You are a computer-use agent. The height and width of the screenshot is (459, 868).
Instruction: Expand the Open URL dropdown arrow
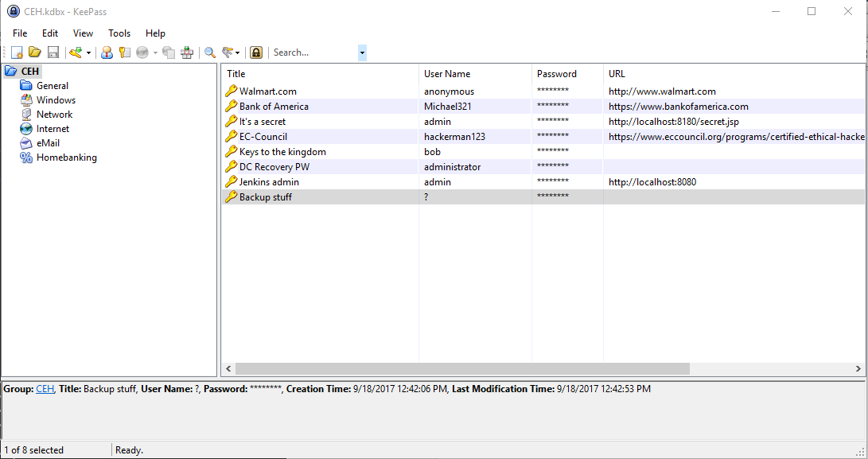coord(156,53)
